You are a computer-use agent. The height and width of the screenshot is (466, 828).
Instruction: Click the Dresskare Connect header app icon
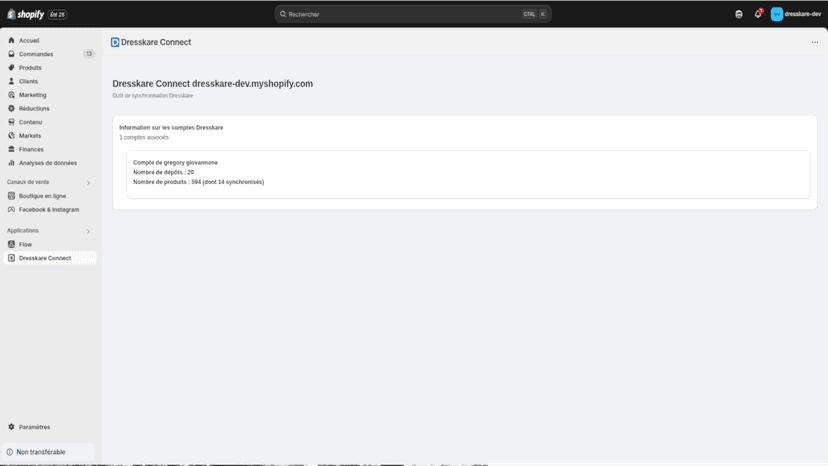coord(115,42)
